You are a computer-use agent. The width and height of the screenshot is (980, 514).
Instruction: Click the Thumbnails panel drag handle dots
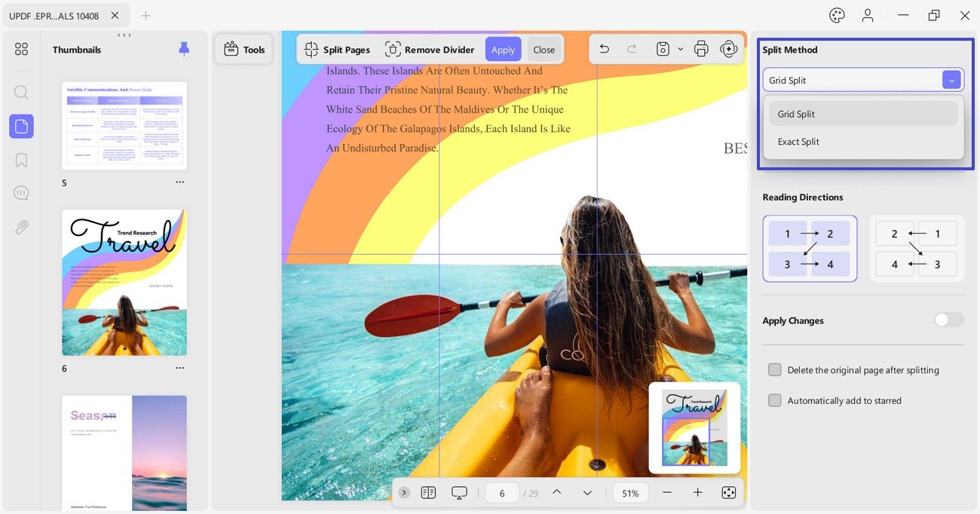click(x=124, y=35)
